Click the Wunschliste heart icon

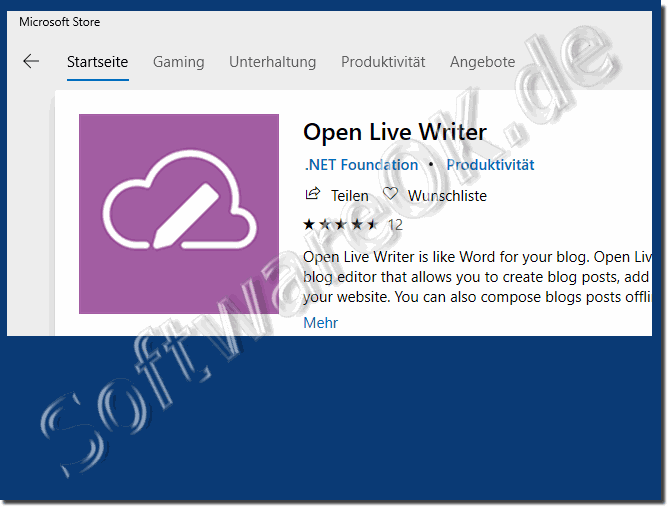point(390,194)
